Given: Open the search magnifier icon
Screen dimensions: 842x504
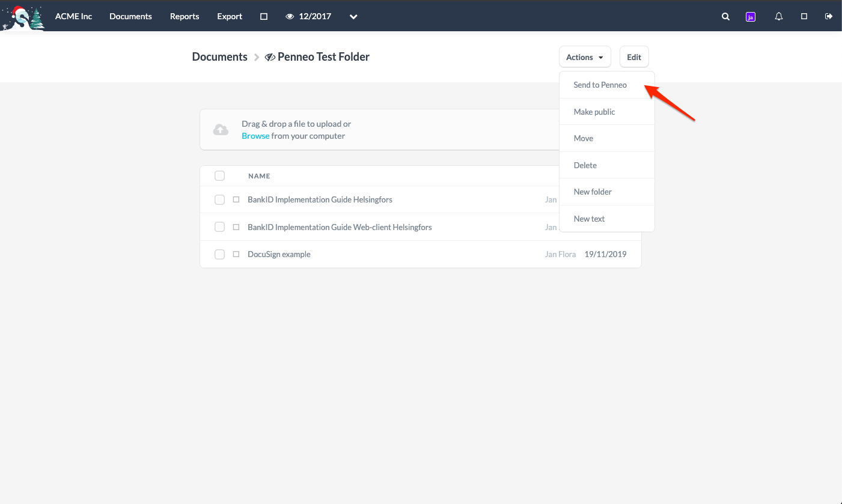Looking at the screenshot, I should coord(725,17).
